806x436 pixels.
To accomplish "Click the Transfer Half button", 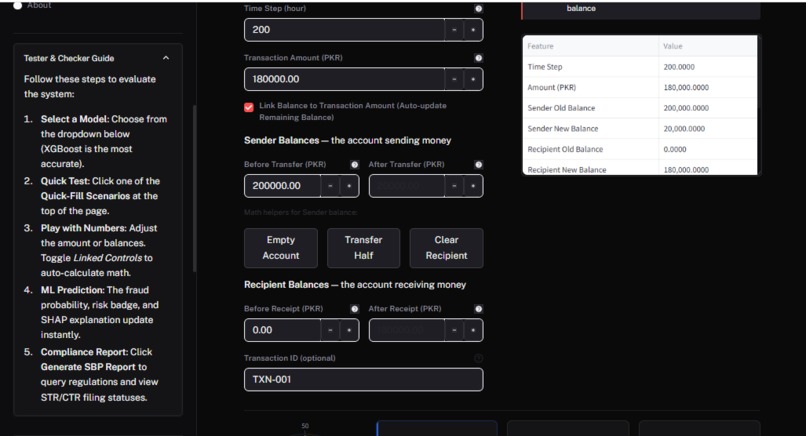I will pos(363,248).
